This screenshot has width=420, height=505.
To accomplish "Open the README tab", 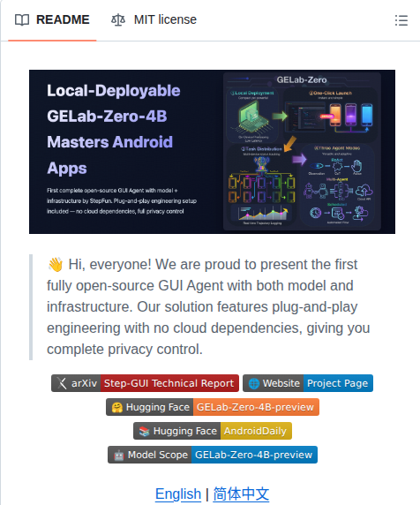I will click(52, 19).
